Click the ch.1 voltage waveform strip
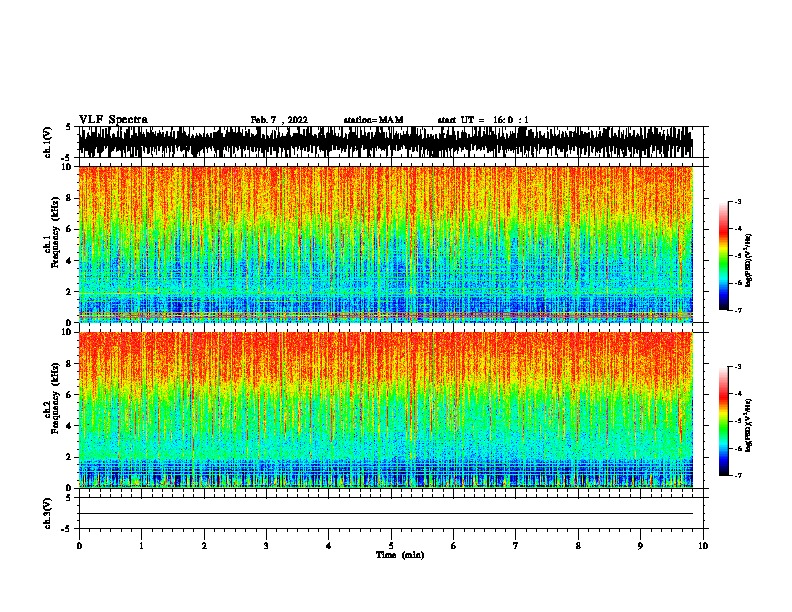This screenshot has width=792, height=612. coord(386,142)
